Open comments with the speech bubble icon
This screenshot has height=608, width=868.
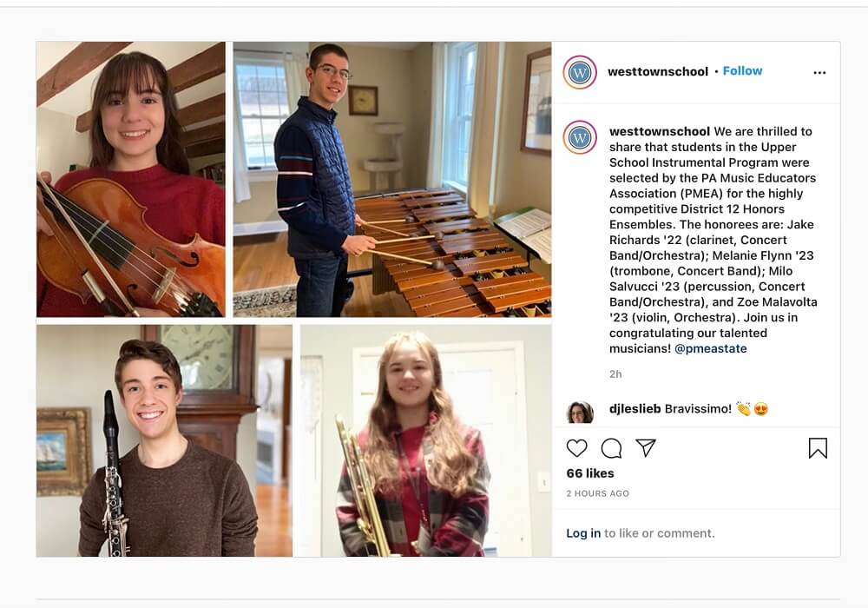pos(611,448)
